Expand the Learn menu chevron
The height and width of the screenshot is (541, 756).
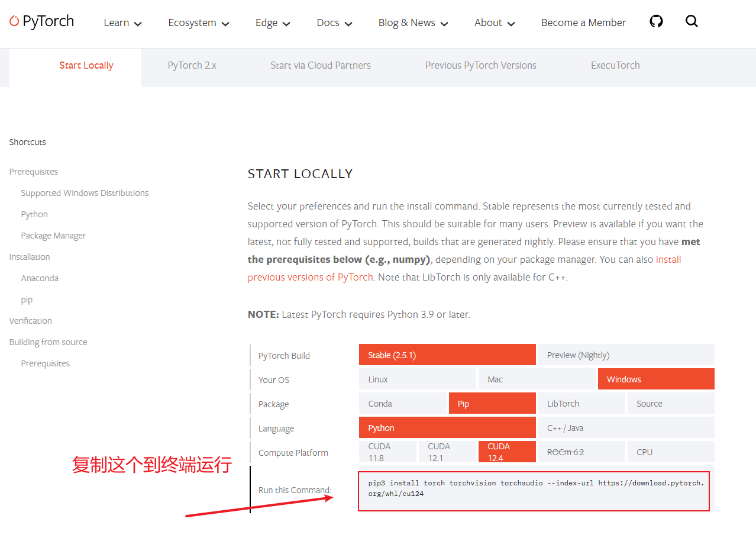point(138,24)
